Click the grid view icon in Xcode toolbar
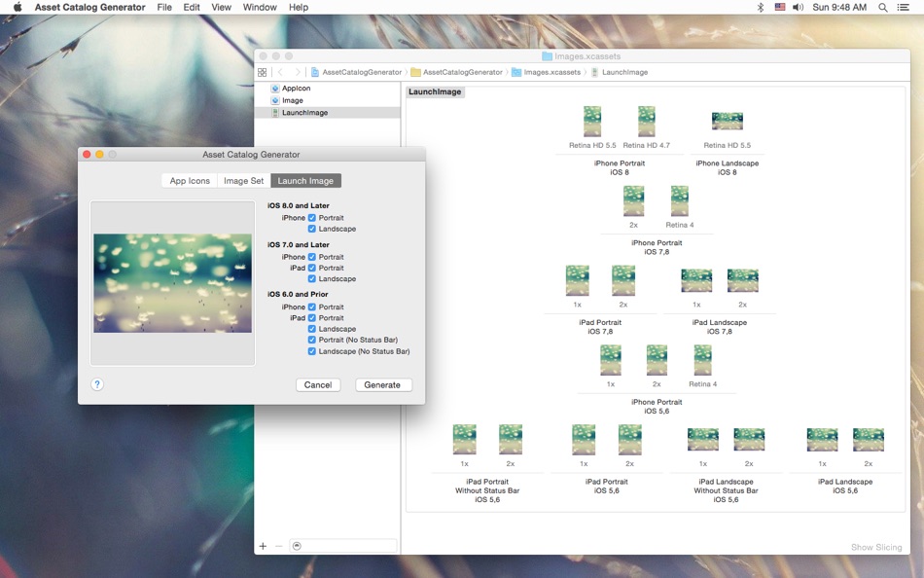The width and height of the screenshot is (924, 578). (263, 72)
